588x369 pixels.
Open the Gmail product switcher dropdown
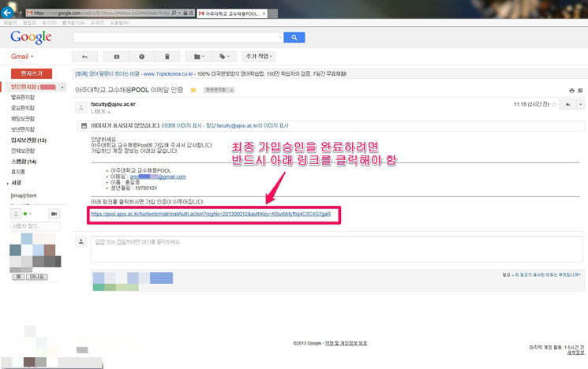[x=22, y=57]
